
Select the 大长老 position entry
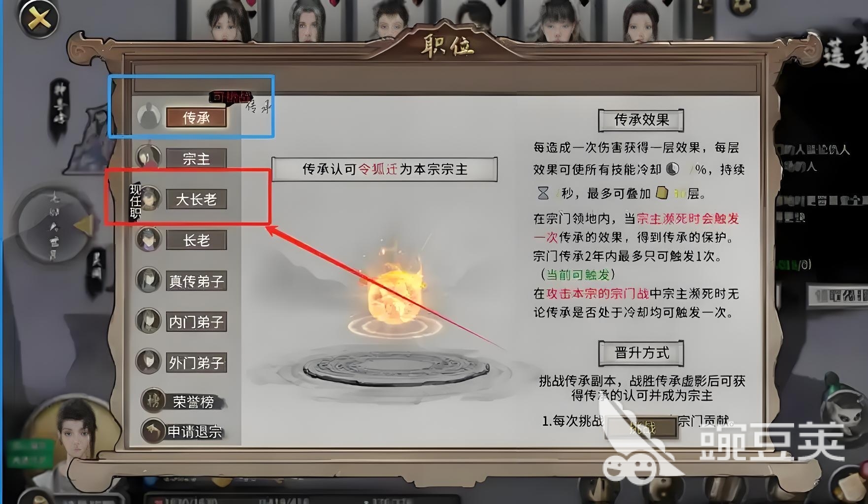(197, 199)
